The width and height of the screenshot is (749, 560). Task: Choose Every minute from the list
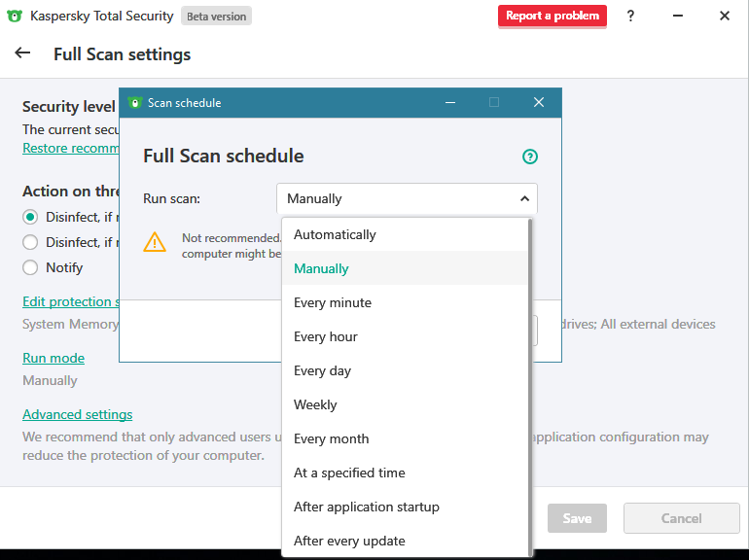pos(405,302)
